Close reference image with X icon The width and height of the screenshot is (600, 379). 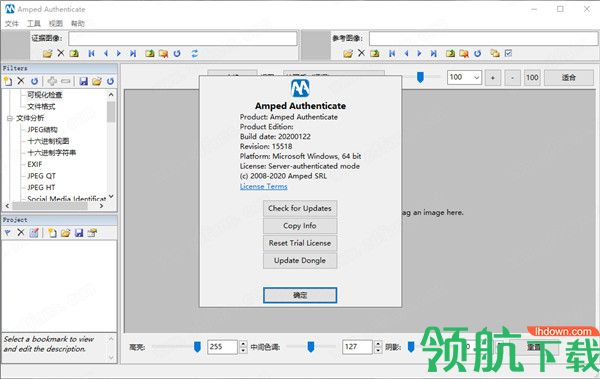point(361,53)
